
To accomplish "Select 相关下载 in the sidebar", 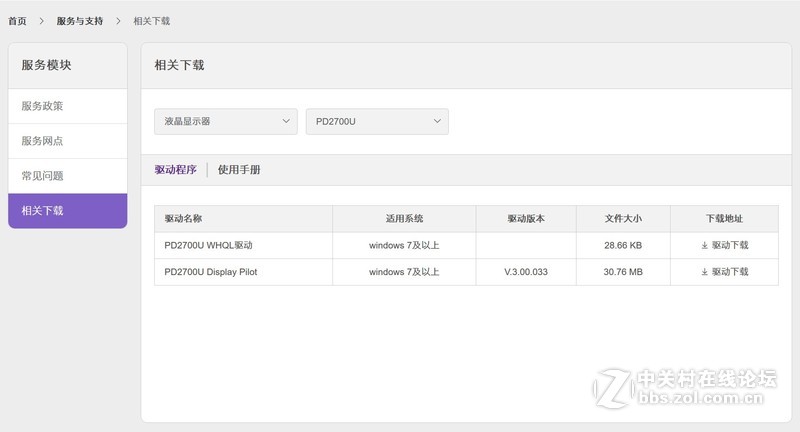I will click(67, 211).
